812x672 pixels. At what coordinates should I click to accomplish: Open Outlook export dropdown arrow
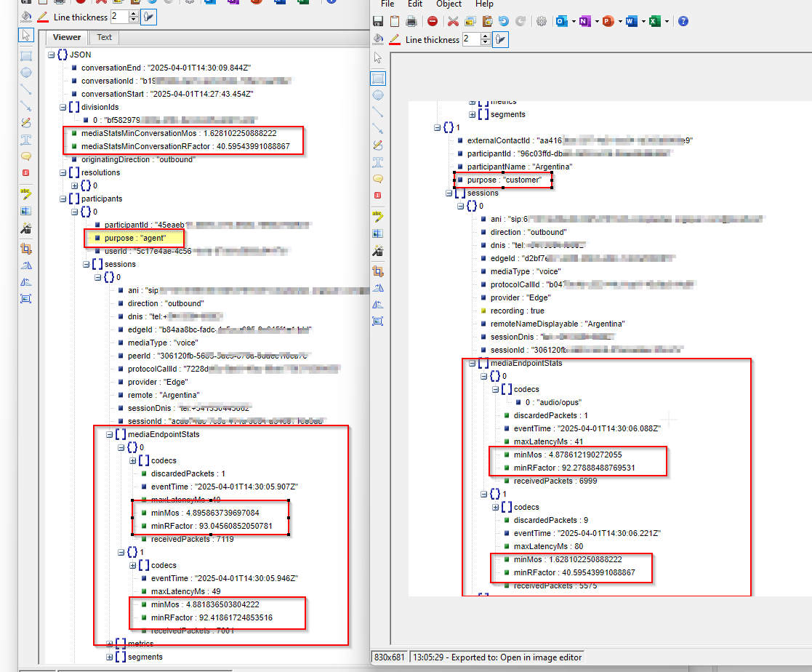click(574, 22)
